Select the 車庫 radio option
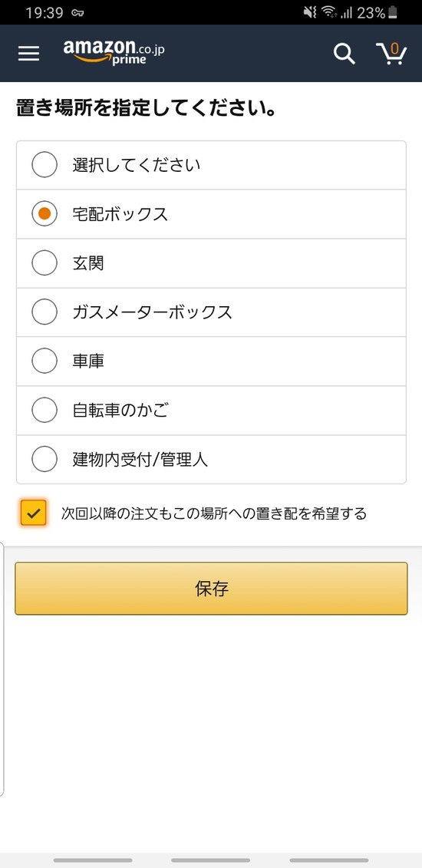 pos(211,361)
